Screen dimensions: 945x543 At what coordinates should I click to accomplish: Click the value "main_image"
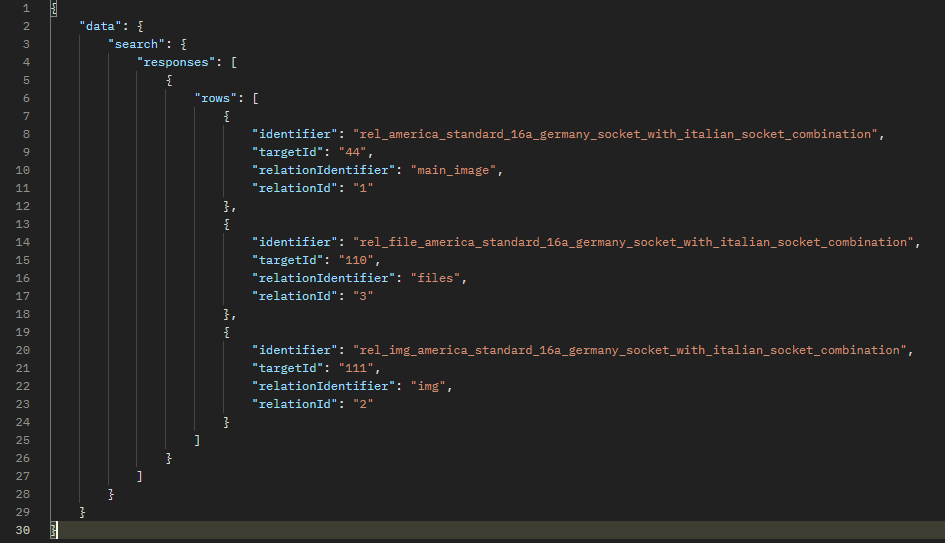click(454, 170)
